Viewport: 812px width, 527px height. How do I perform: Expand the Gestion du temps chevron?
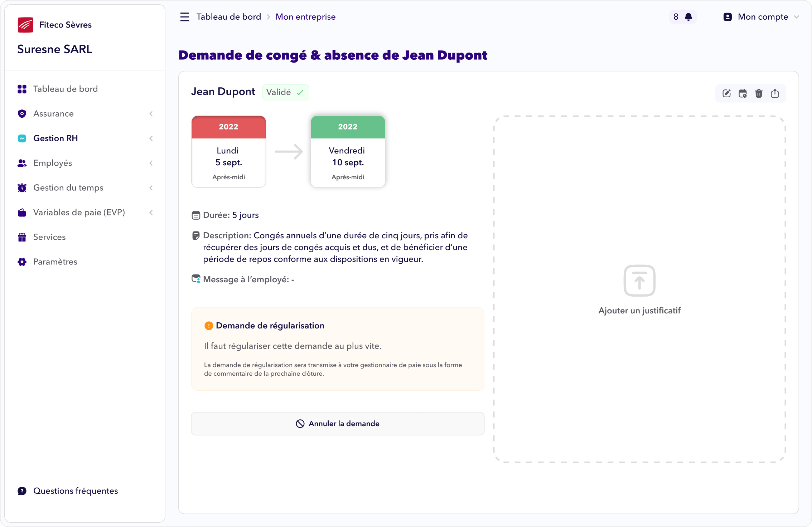point(151,188)
